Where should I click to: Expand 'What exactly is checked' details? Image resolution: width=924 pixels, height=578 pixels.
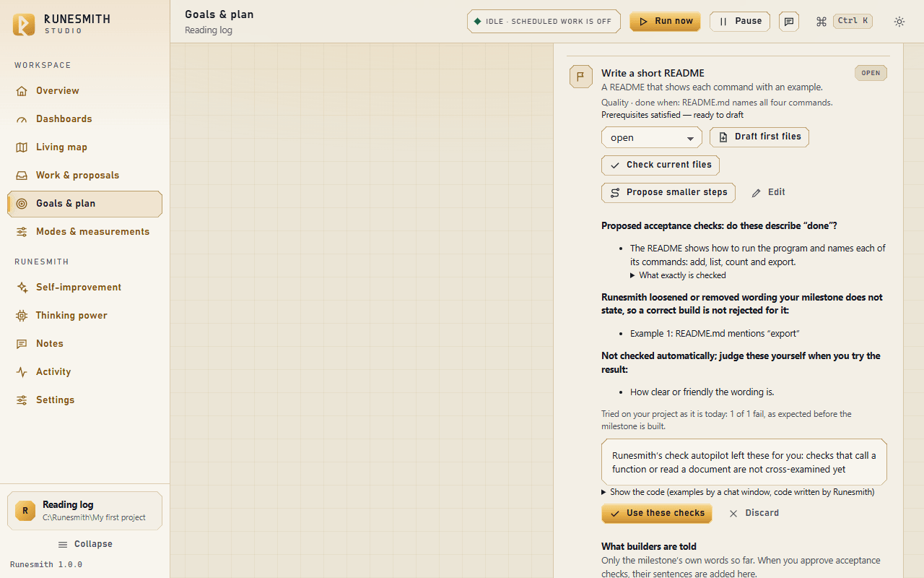(x=678, y=275)
